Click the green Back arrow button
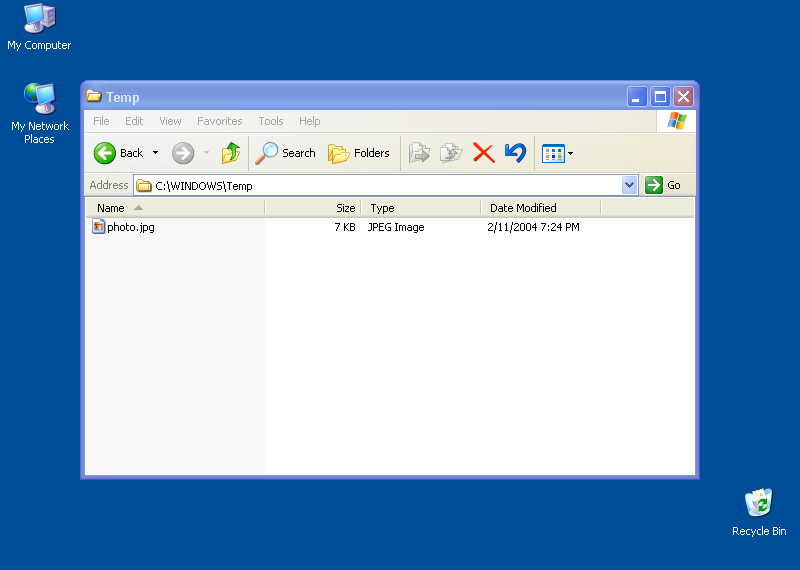 pos(105,153)
